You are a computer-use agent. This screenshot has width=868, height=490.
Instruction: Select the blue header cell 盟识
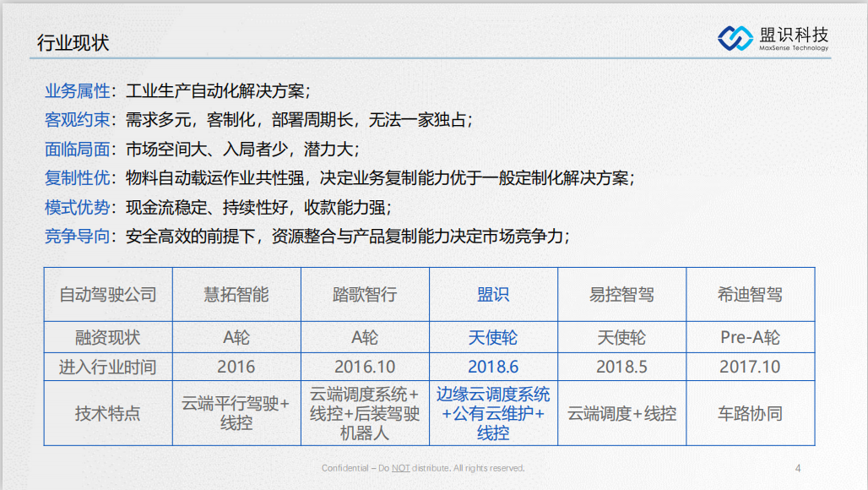493,295
